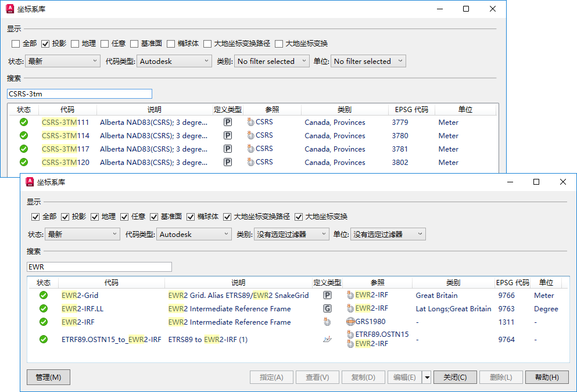Click the EWR2-IRF.LL code entry
Image resolution: width=577 pixels, height=392 pixels.
(83, 308)
